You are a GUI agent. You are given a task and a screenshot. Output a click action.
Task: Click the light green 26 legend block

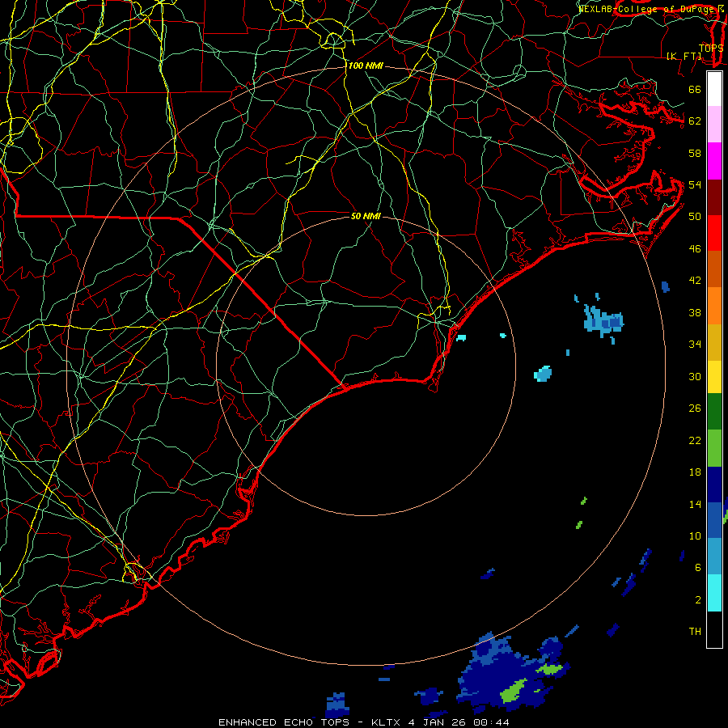(x=714, y=448)
